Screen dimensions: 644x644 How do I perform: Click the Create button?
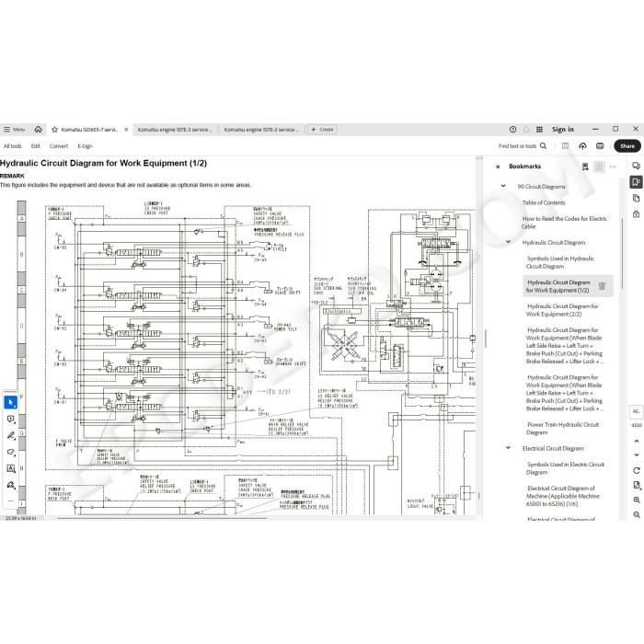click(322, 130)
